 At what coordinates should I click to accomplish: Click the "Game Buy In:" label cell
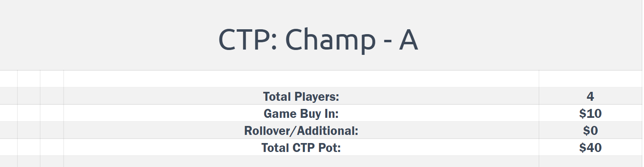tap(301, 113)
